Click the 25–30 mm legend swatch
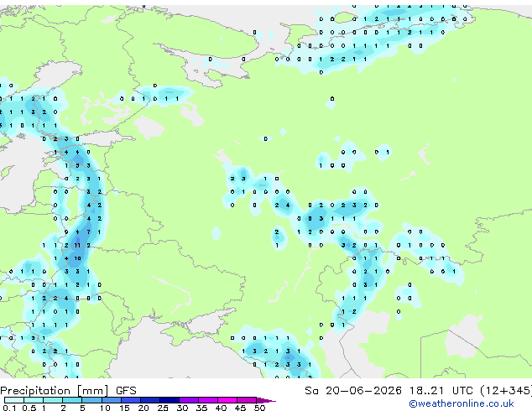The height and width of the screenshot is (411, 532). pyautogui.click(x=169, y=400)
